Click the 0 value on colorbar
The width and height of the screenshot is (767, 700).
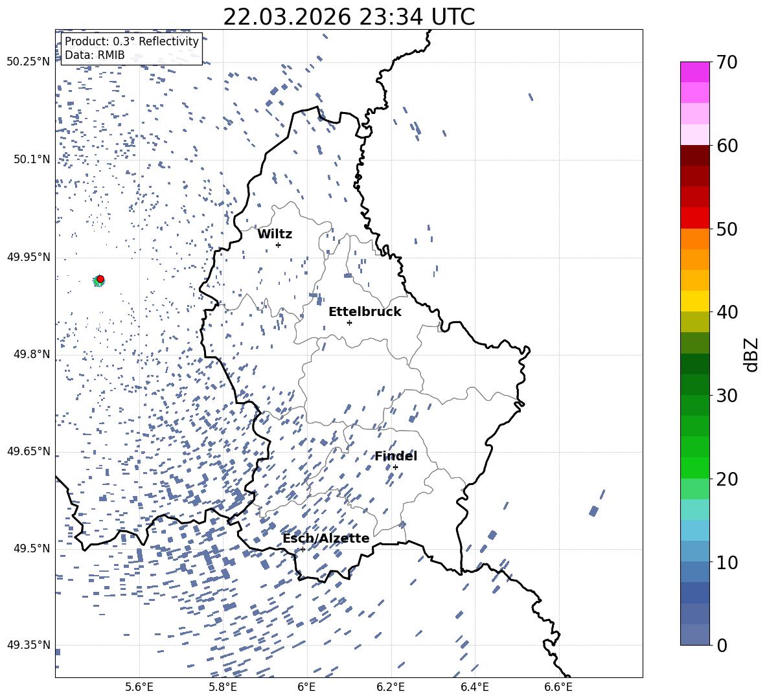click(x=722, y=645)
